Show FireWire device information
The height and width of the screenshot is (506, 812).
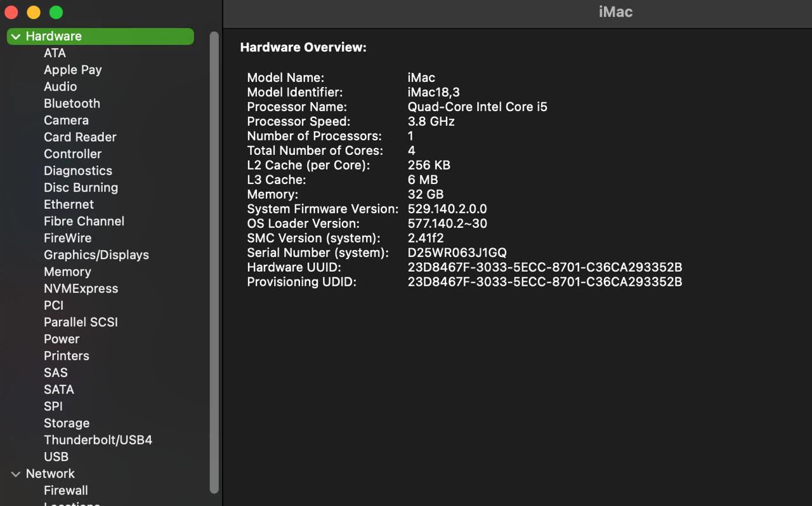pos(67,238)
